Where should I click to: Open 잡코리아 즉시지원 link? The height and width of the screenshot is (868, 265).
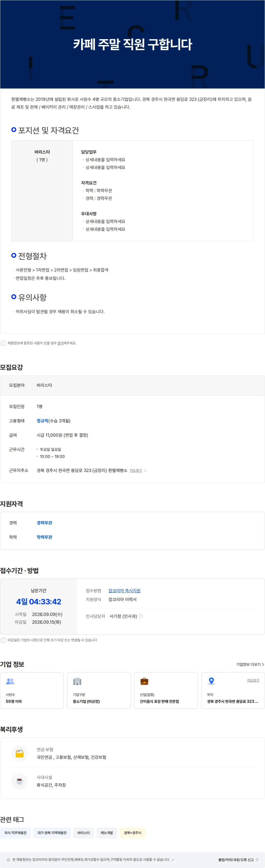[124, 591]
